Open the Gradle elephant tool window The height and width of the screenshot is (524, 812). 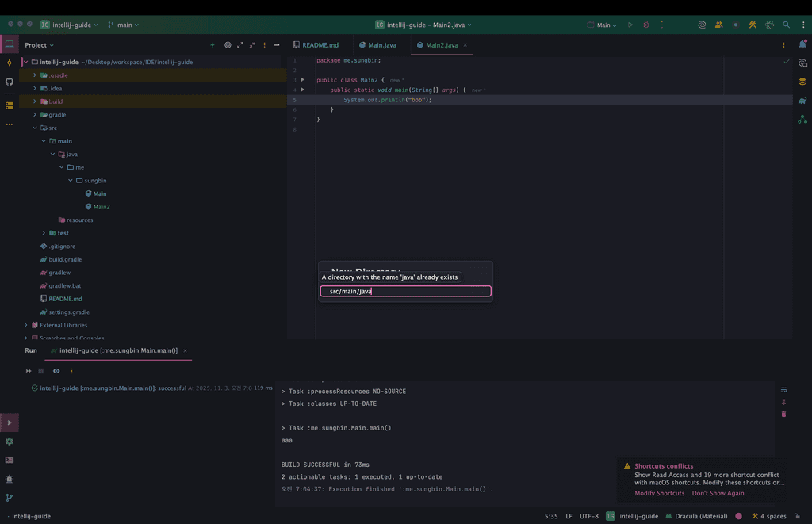802,101
